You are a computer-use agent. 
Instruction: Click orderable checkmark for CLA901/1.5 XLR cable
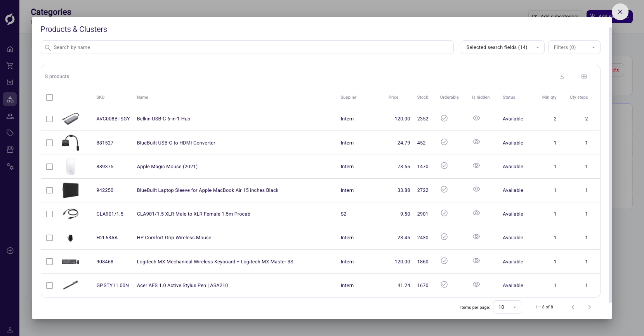click(444, 213)
